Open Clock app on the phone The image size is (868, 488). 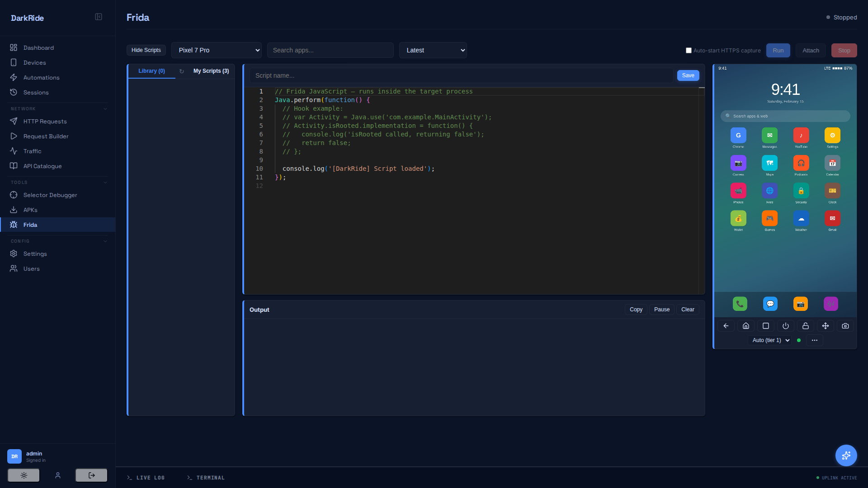click(832, 191)
